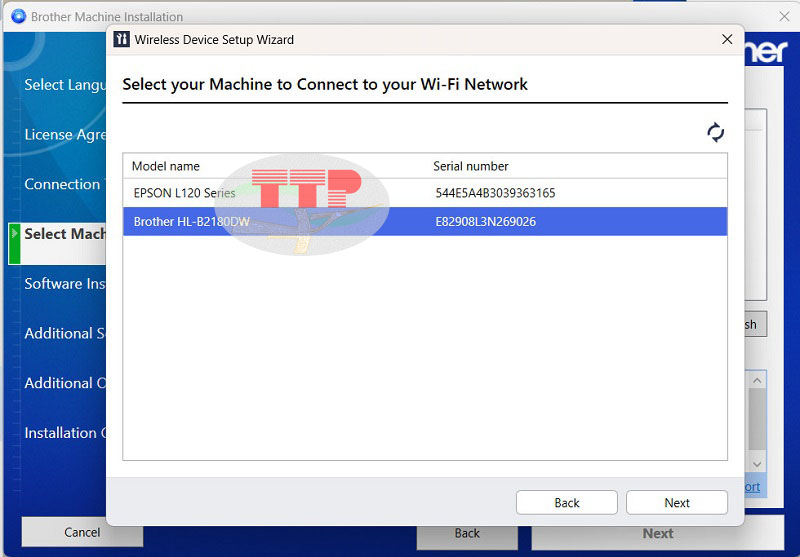Refresh the machine list with the circular arrows icon
Image resolution: width=800 pixels, height=557 pixels.
[715, 133]
